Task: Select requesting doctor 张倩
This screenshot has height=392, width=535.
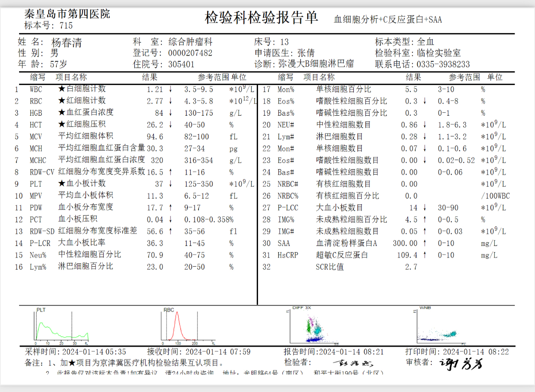Action: (x=306, y=53)
